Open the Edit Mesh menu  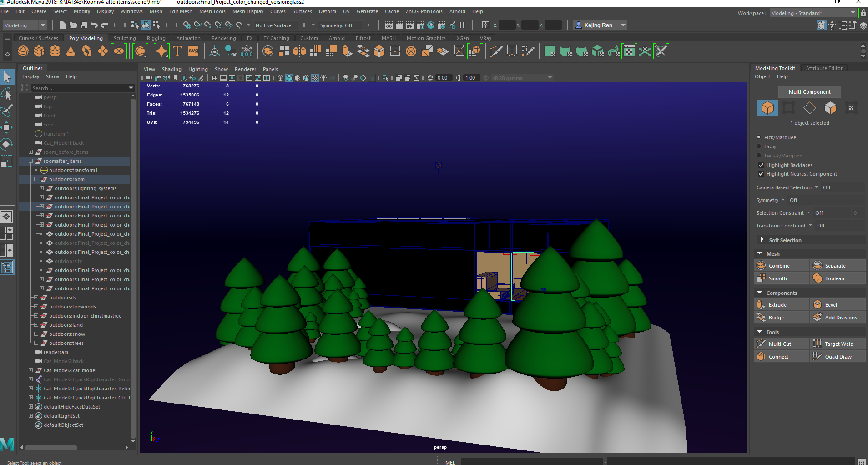pos(181,11)
